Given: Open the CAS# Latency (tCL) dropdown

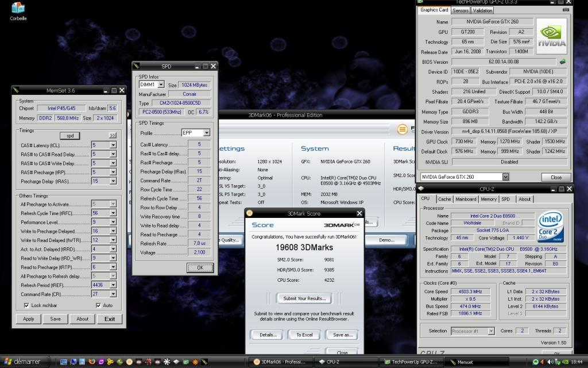Looking at the screenshot, I should coord(113,145).
